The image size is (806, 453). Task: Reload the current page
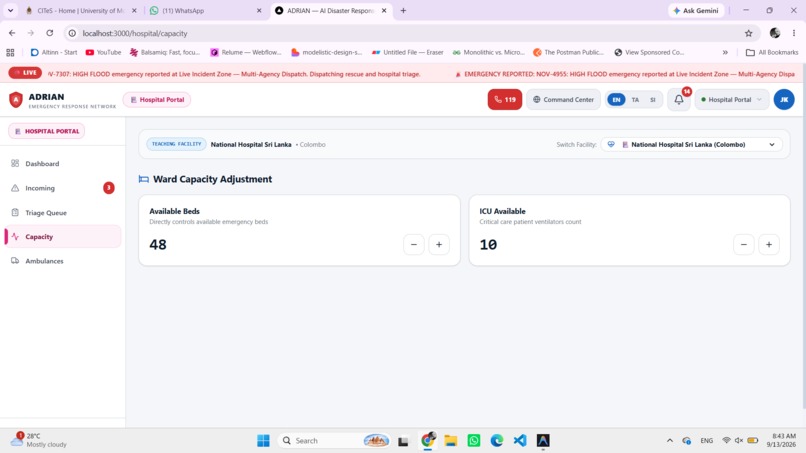[49, 33]
